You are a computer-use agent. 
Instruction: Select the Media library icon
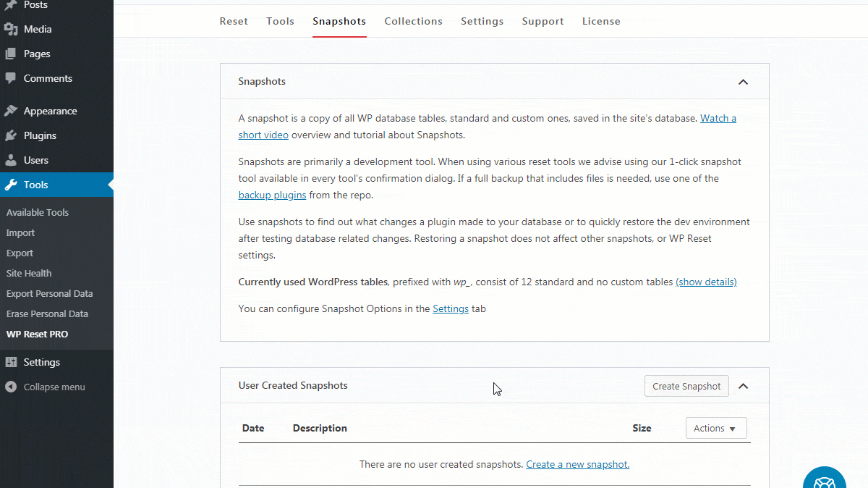12,29
